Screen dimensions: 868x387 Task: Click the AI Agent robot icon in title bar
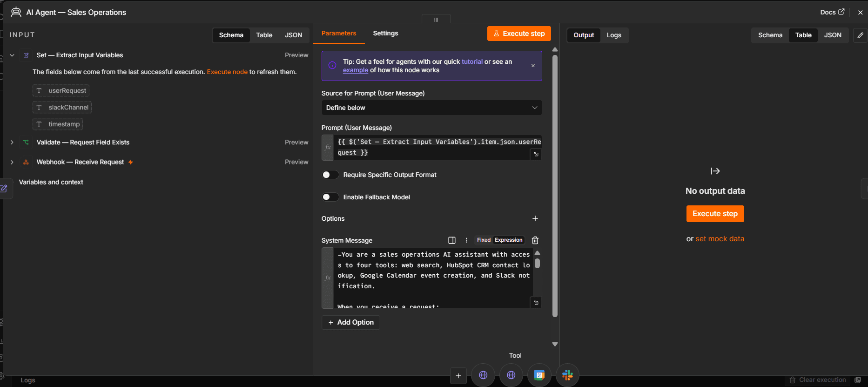click(16, 12)
